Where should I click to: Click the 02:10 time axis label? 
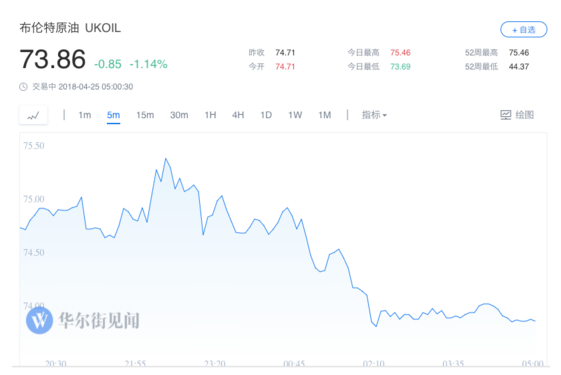click(374, 364)
